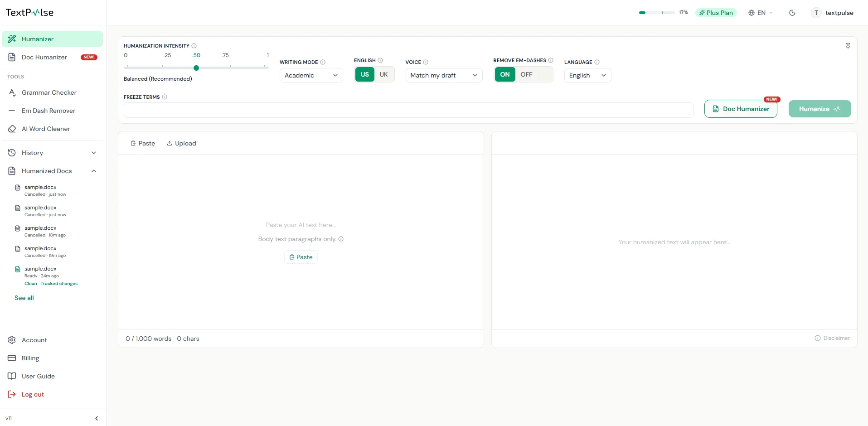Image resolution: width=868 pixels, height=426 pixels.
Task: Click the Humanization Intensity info icon
Action: pyautogui.click(x=194, y=46)
